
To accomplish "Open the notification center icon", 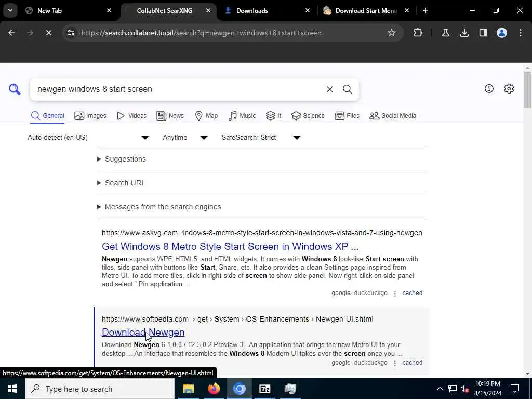I will click(515, 389).
